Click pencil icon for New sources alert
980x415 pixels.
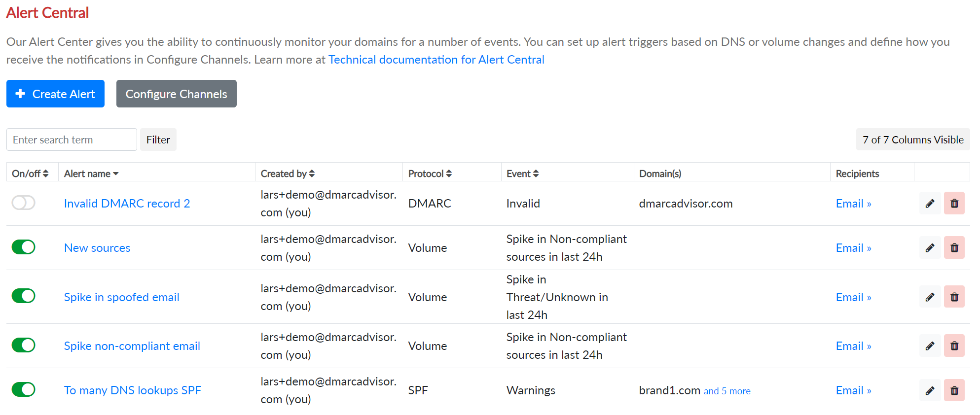930,248
